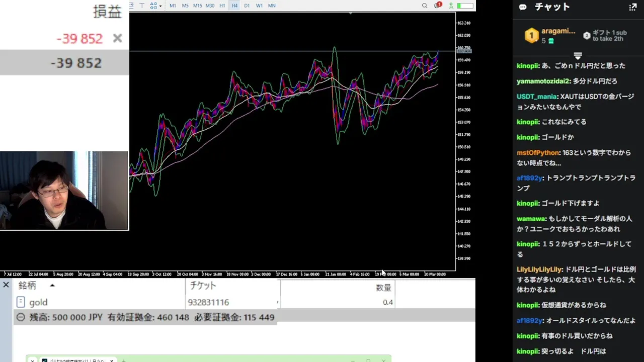Switch chart to M30 timeframe

[x=210, y=6]
